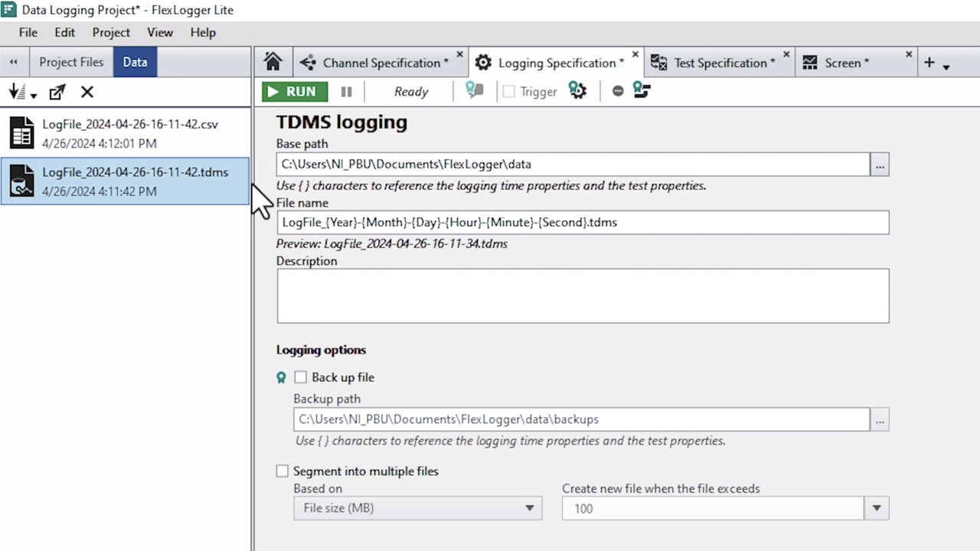Expand the File size (MB) dropdown
This screenshot has height=551, width=980.
click(417, 508)
